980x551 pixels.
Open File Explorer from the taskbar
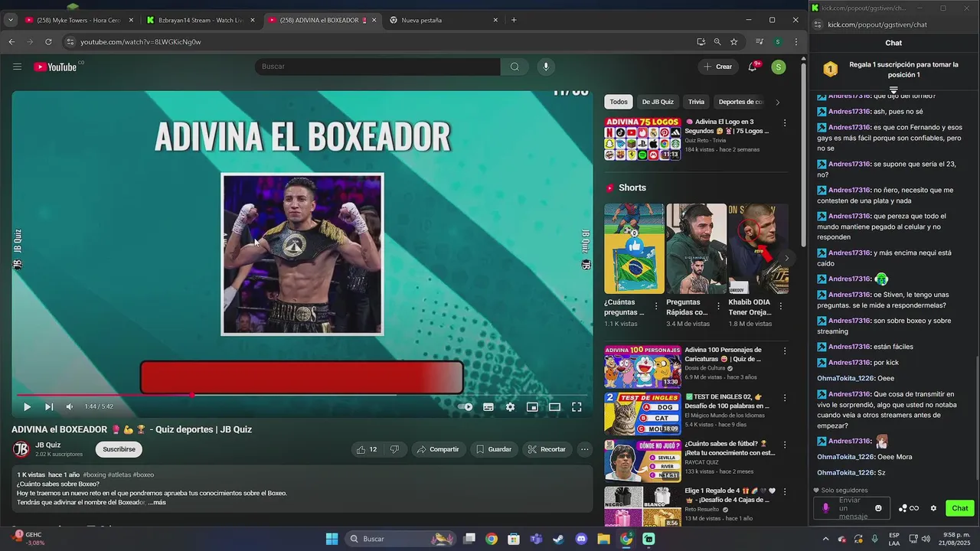603,539
